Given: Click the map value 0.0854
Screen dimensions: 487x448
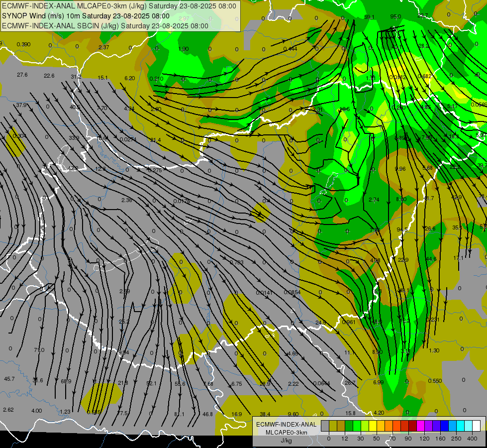Looking at the screenshot, I should [x=292, y=293].
